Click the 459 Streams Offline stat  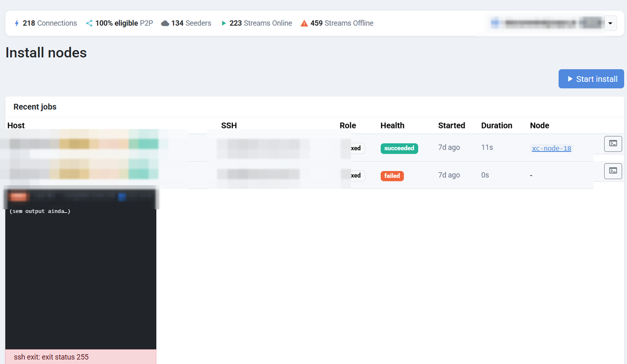pos(337,23)
